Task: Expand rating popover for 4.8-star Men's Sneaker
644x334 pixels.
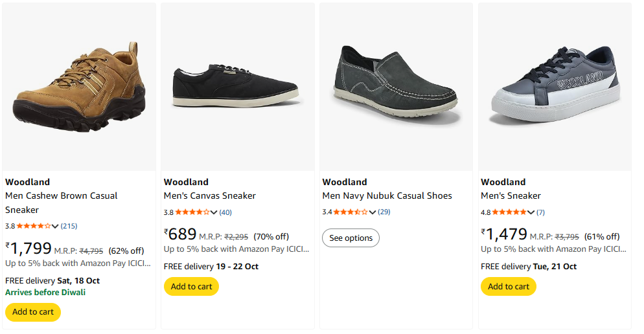Action: (531, 212)
